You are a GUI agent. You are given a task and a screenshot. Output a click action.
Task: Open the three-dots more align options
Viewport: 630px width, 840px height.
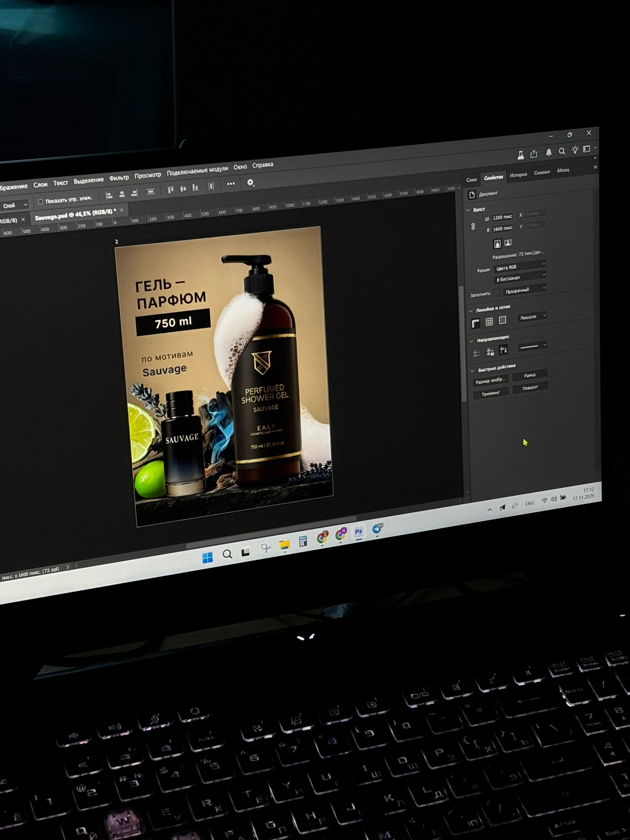[231, 184]
